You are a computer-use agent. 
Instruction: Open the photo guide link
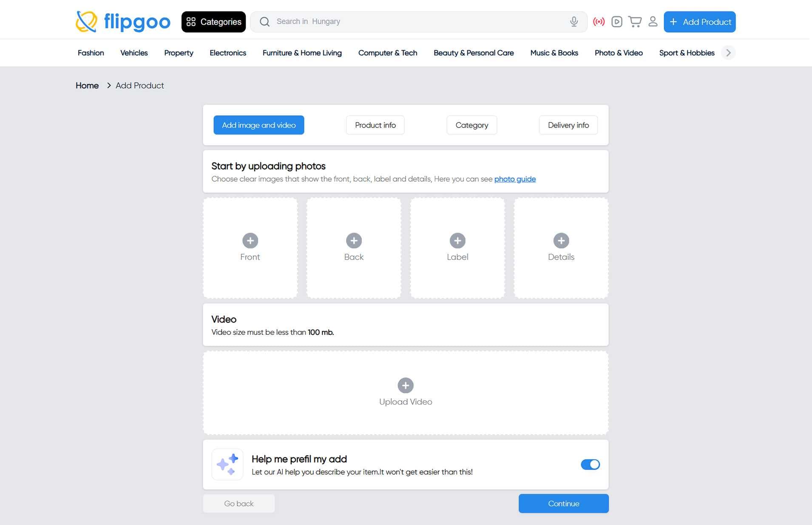point(514,179)
